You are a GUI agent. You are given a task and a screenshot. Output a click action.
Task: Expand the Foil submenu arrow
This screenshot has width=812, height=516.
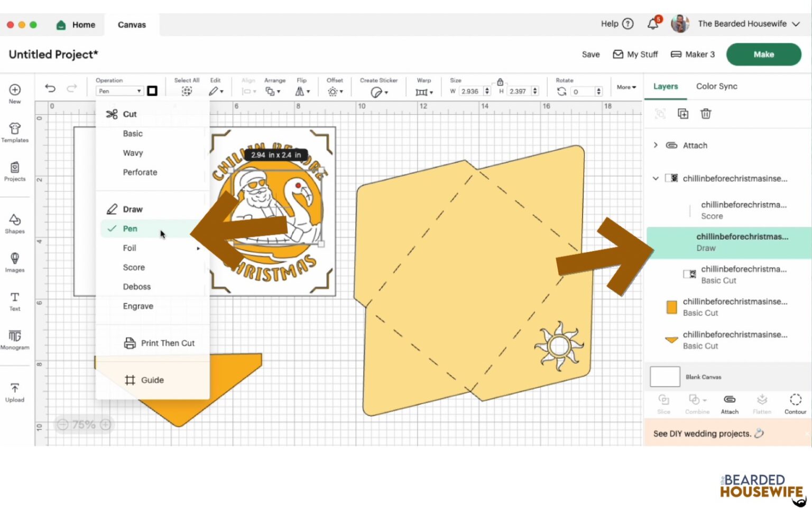tap(199, 248)
